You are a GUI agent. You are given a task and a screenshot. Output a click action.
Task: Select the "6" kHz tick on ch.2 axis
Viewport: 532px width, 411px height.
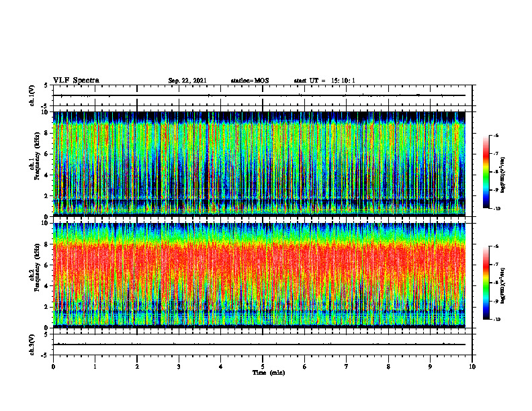pos(47,265)
